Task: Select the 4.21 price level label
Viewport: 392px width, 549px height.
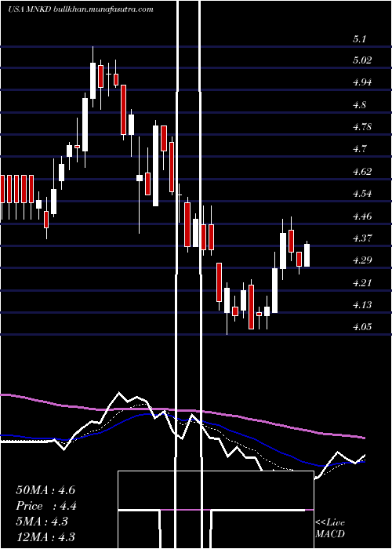Action: (362, 282)
